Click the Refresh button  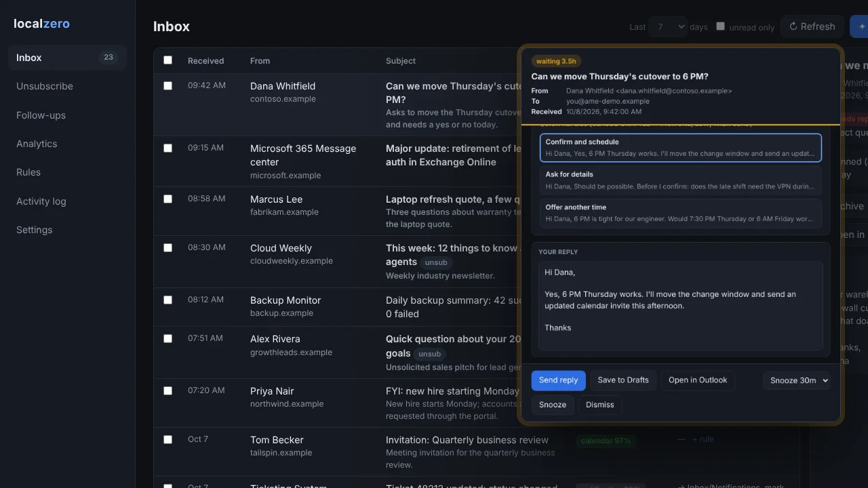pyautogui.click(x=812, y=26)
